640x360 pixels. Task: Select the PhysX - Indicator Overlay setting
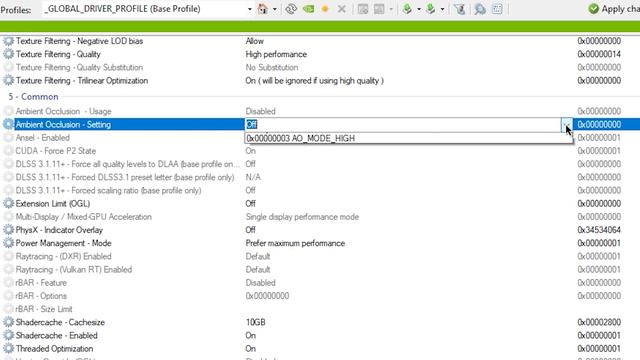click(x=59, y=230)
